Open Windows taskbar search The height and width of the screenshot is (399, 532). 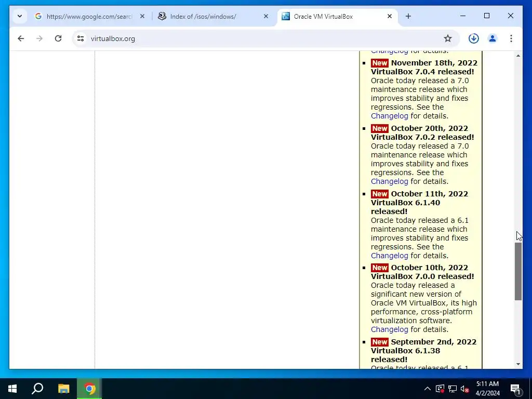[x=37, y=389]
